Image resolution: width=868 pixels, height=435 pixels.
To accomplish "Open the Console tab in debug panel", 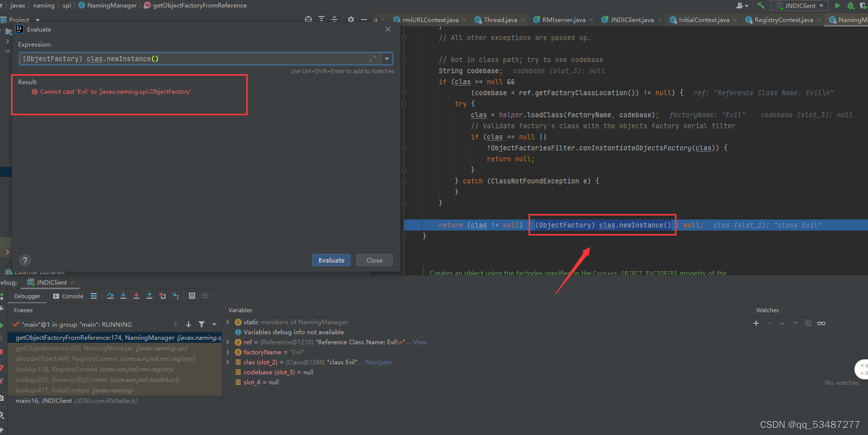I will (x=68, y=296).
